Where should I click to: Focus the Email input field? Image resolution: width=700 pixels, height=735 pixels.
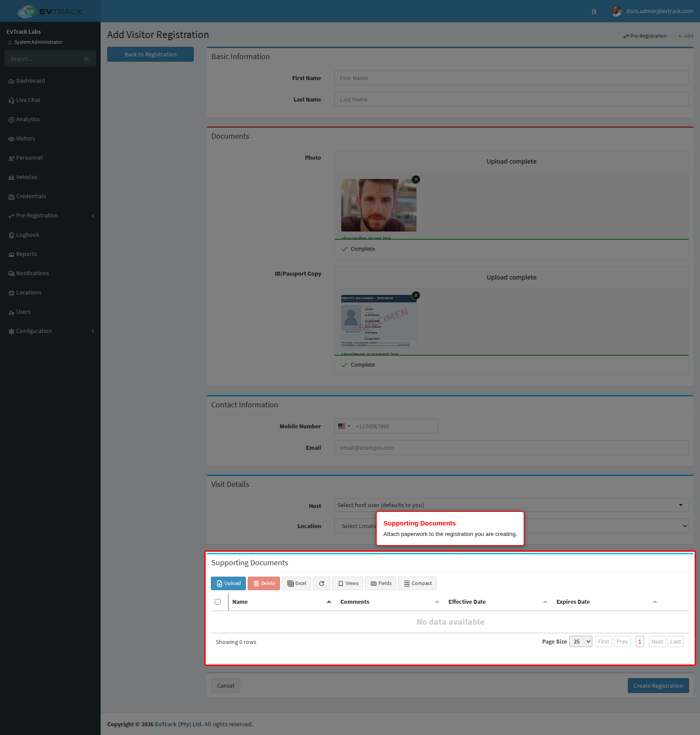tap(511, 448)
